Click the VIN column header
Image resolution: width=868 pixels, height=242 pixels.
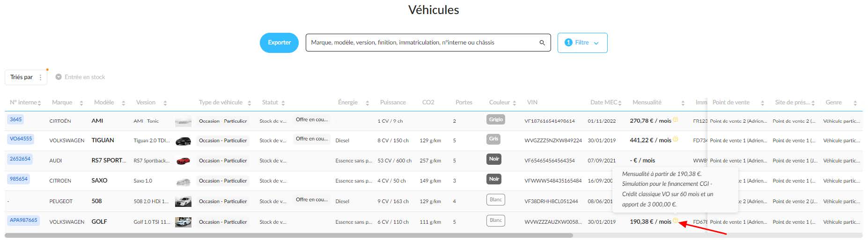coord(532,103)
